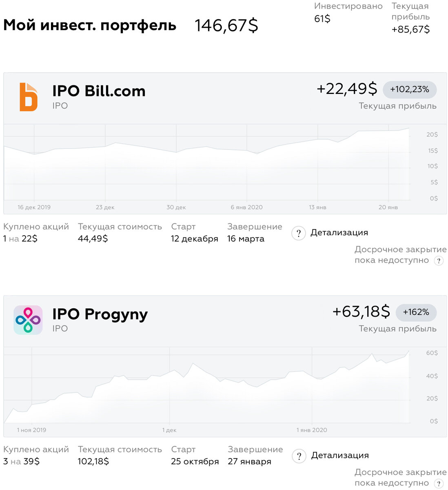The height and width of the screenshot is (490, 448).
Task: Click the 16 дек 2019 chart axis label
Action: tap(34, 207)
